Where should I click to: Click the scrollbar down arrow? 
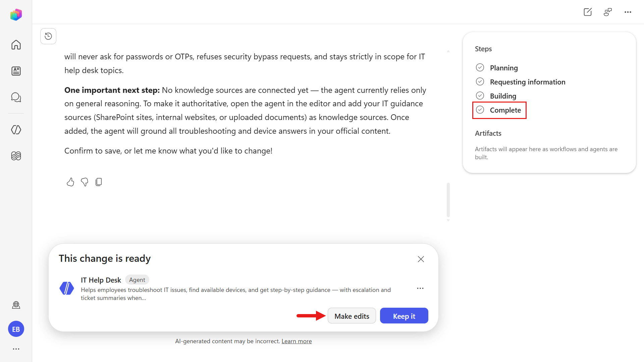448,220
